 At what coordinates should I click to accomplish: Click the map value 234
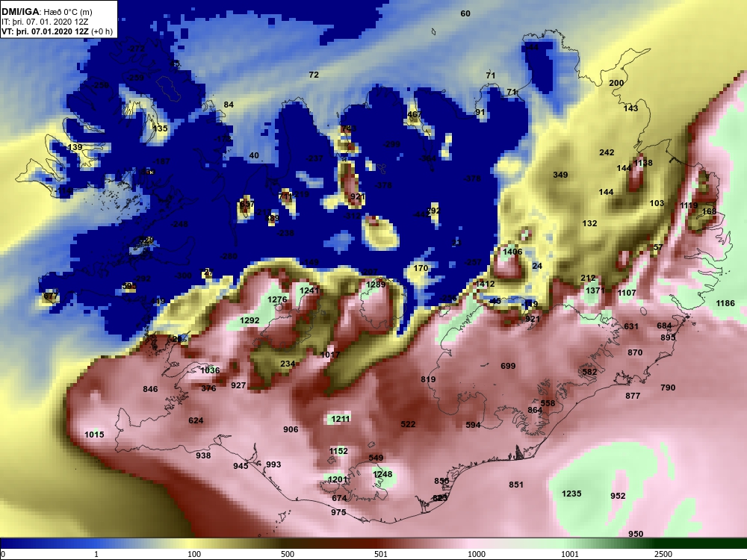288,364
